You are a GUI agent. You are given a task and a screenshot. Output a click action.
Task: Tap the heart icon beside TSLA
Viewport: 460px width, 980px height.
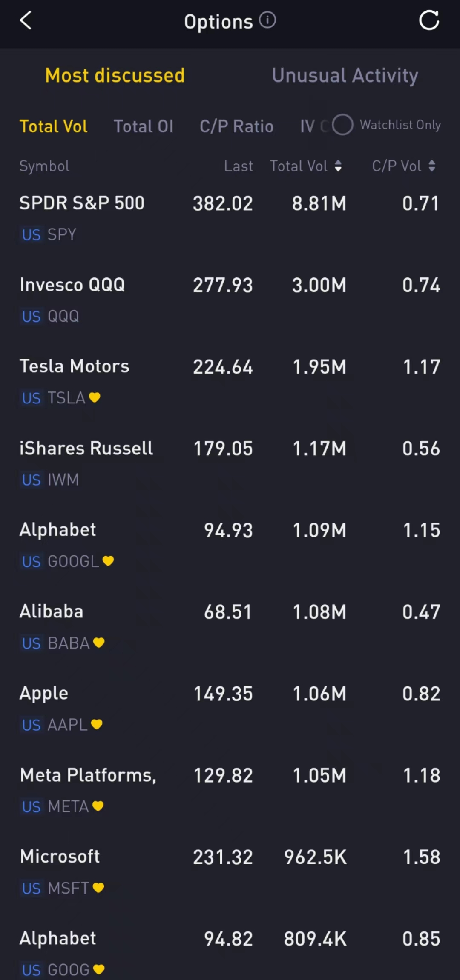pyautogui.click(x=95, y=397)
